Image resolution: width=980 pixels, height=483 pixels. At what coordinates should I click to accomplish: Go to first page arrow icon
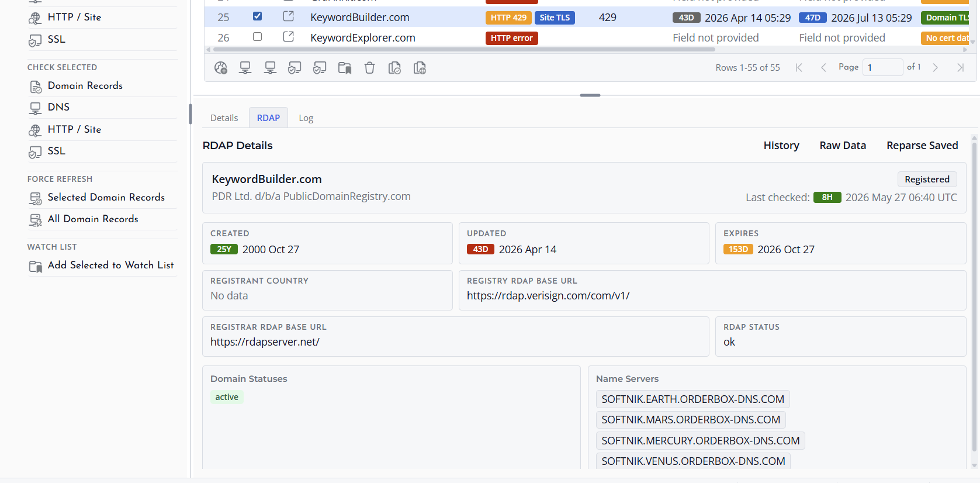[799, 67]
